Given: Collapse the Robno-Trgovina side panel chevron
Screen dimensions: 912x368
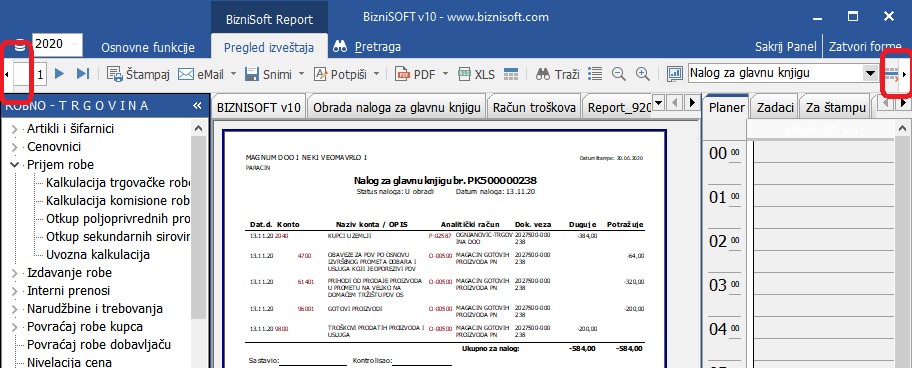Looking at the screenshot, I should point(197,106).
